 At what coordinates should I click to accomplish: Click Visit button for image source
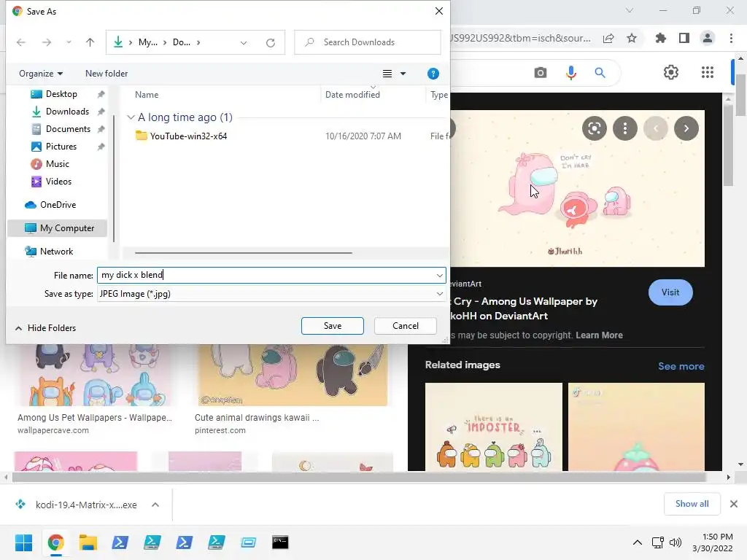pos(670,292)
